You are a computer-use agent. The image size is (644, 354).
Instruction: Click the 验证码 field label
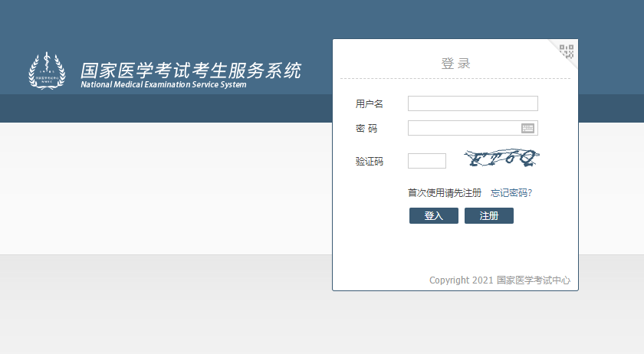[370, 162]
